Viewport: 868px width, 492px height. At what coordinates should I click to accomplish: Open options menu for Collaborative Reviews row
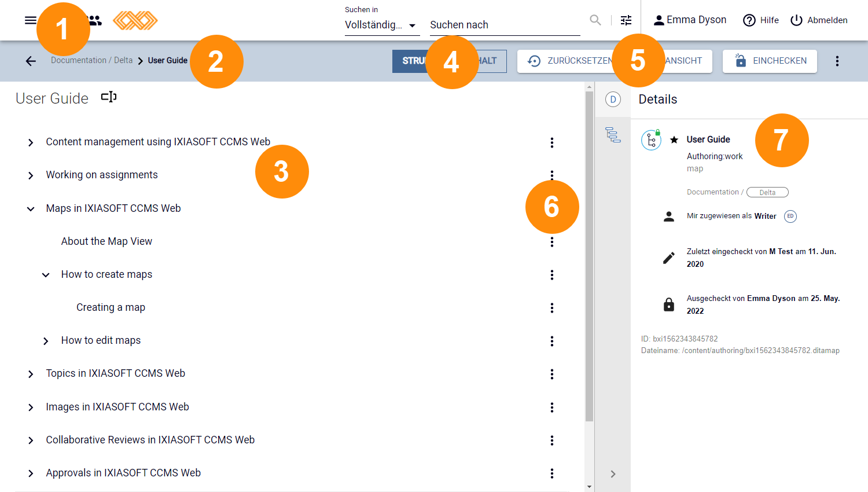552,440
